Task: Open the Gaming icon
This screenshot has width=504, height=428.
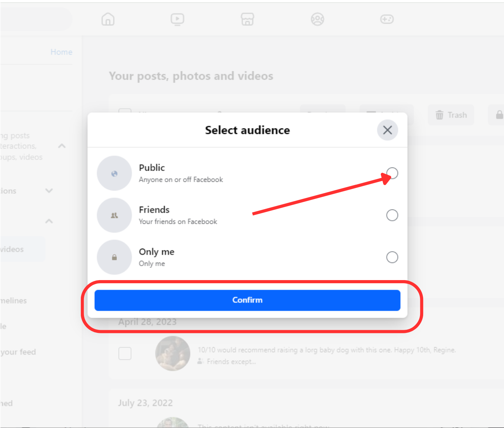Action: coord(387,19)
